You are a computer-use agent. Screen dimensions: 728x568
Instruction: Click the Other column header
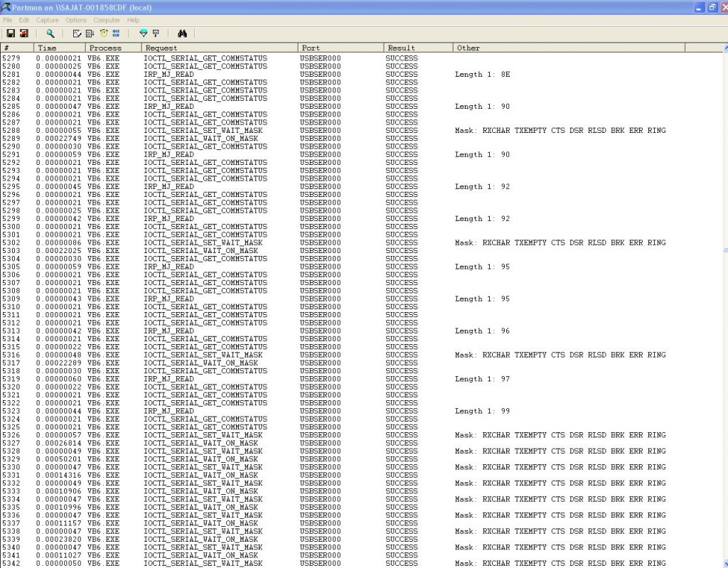point(569,48)
